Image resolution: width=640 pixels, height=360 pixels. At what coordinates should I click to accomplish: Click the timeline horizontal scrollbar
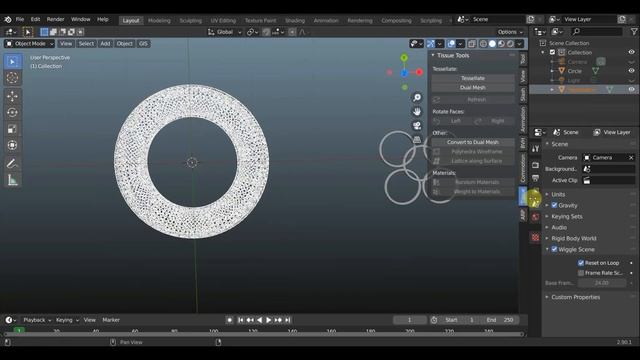263,334
